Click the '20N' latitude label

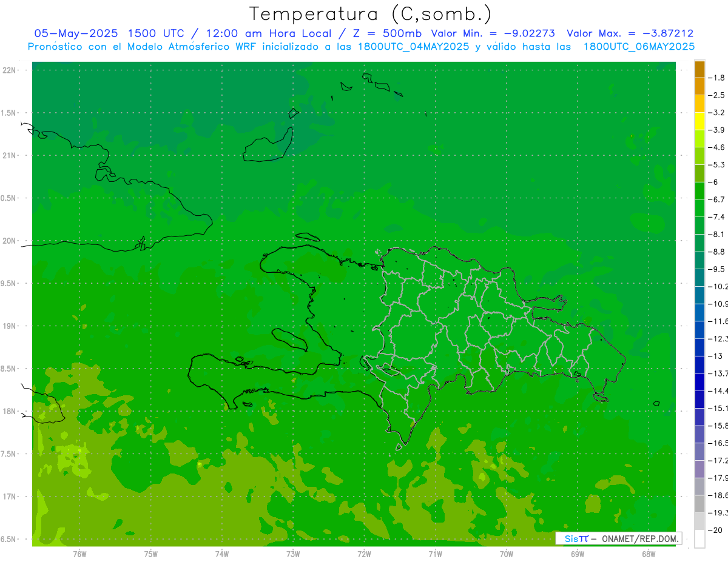[x=10, y=241]
